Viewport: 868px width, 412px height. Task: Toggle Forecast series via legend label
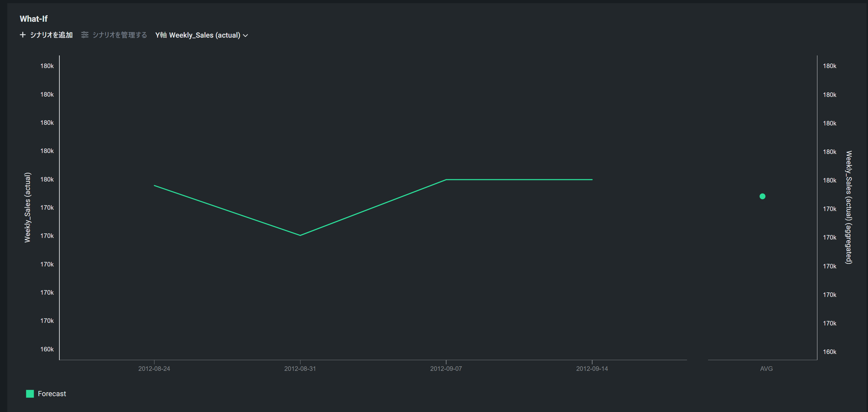point(52,394)
